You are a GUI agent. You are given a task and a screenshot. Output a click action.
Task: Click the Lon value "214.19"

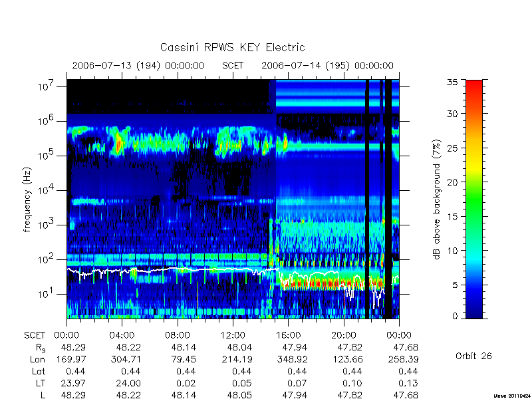237,359
